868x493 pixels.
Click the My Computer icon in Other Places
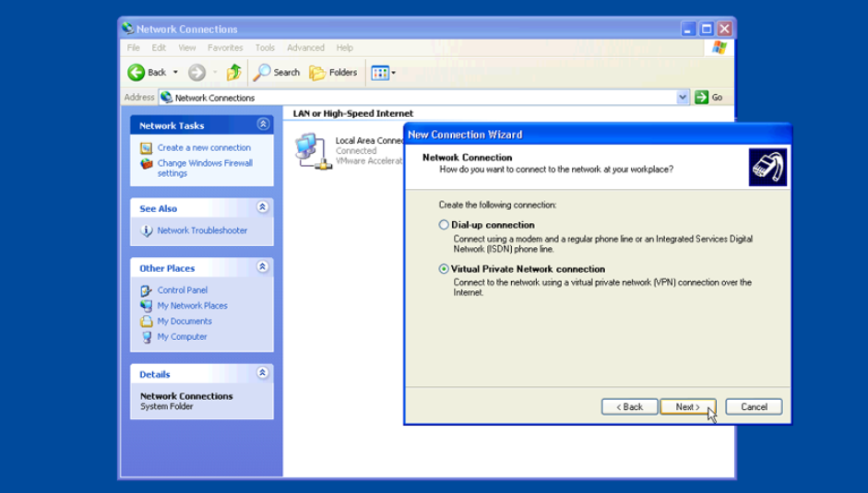[146, 337]
